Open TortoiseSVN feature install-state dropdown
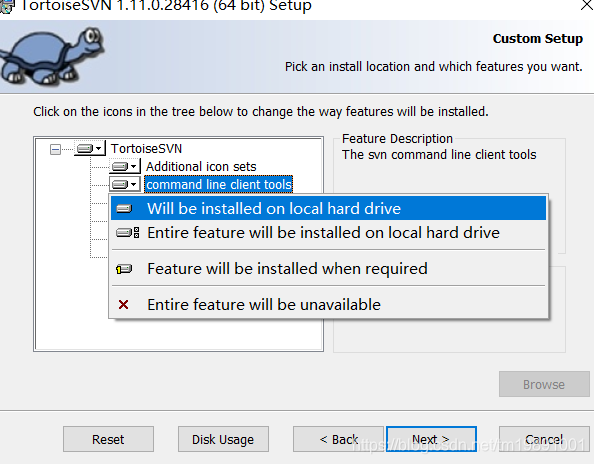Screen dimensions: 594x464 click(x=90, y=148)
